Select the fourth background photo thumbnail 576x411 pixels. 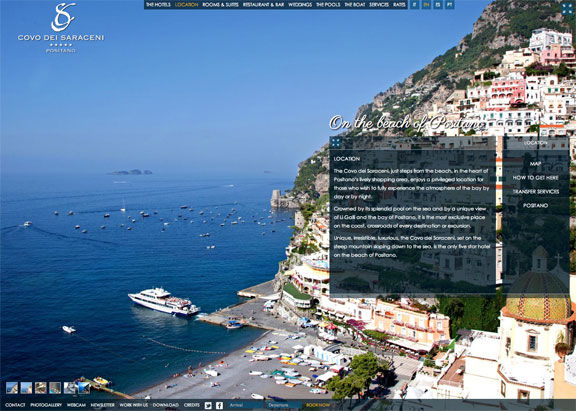coord(55,388)
